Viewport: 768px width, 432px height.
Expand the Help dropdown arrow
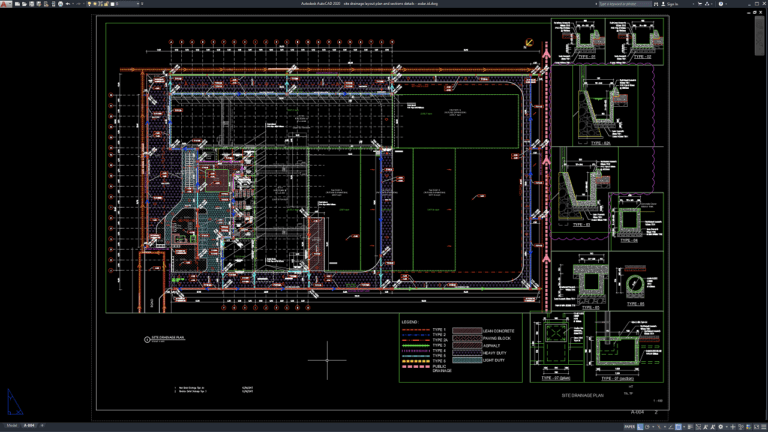pos(726,4)
